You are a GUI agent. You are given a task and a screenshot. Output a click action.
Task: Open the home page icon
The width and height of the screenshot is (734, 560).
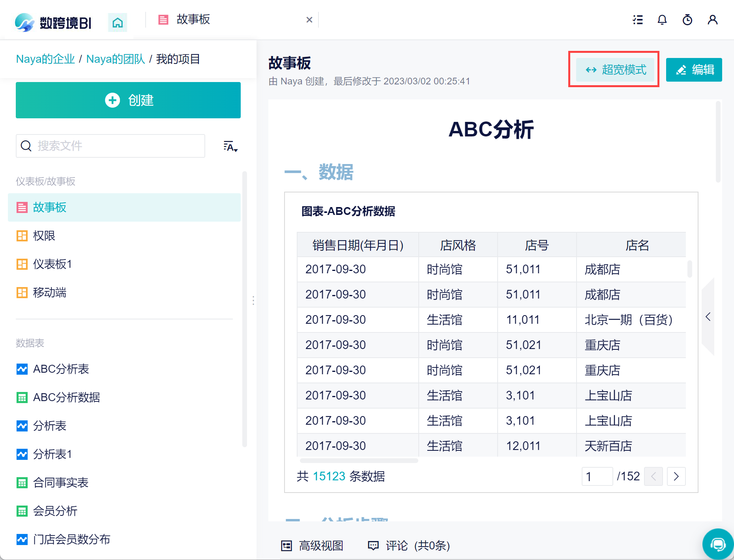click(x=117, y=22)
